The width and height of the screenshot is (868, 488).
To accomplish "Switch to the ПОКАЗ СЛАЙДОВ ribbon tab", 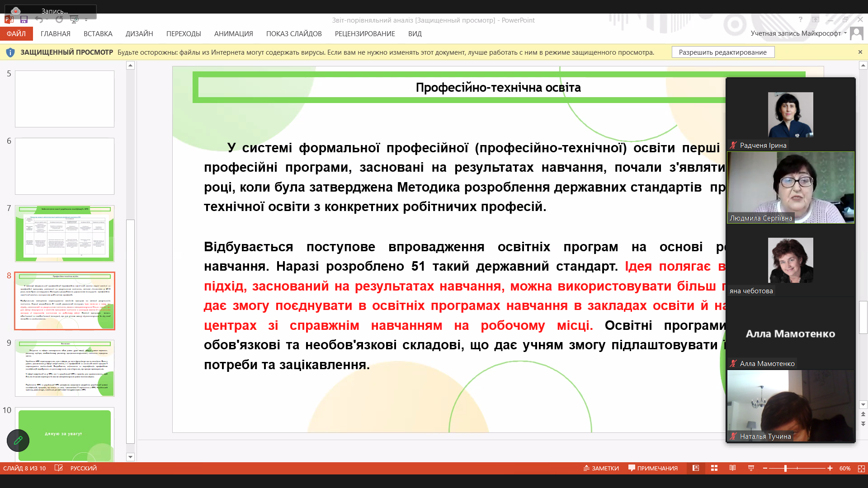I will pos(294,34).
